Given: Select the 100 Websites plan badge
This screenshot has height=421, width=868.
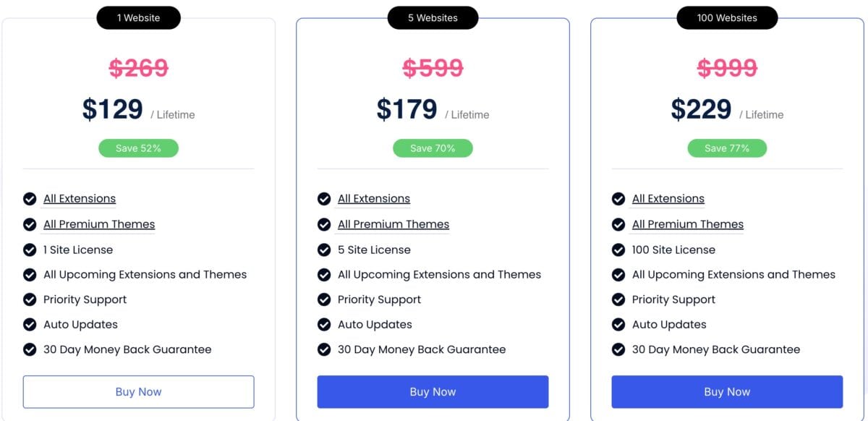Looking at the screenshot, I should point(727,18).
